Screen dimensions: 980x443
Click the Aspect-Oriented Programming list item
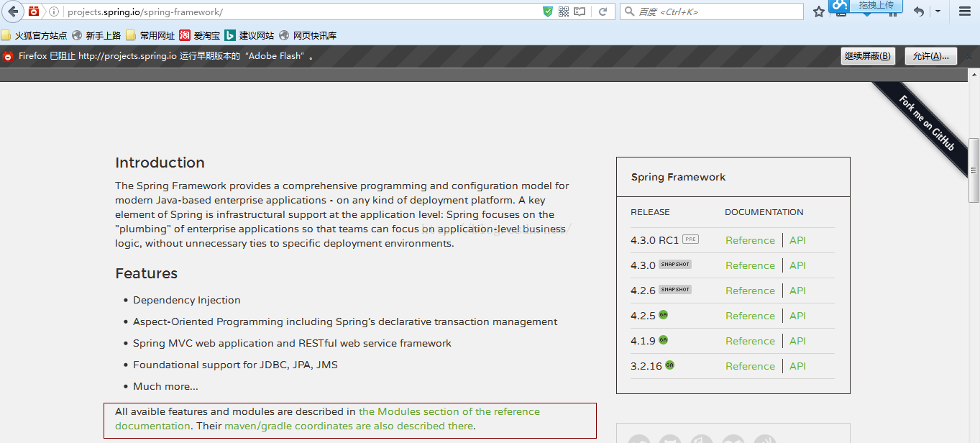click(x=345, y=321)
